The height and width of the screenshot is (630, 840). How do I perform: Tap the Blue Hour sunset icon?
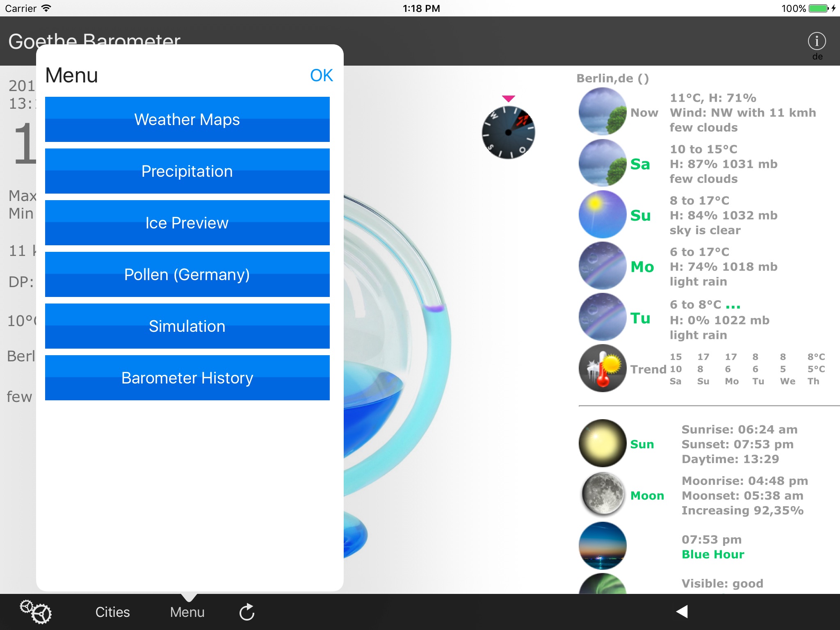click(x=602, y=546)
